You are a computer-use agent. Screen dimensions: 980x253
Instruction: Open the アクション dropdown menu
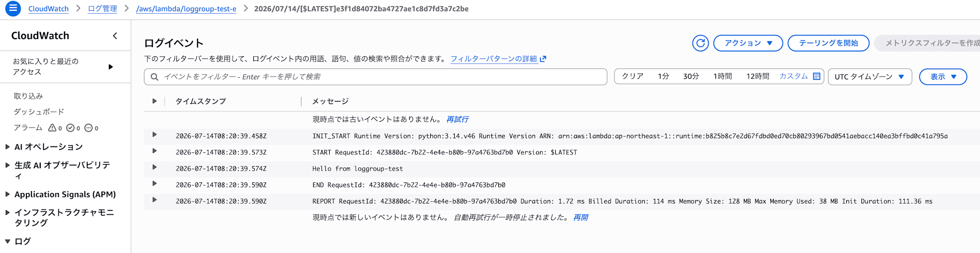[748, 43]
